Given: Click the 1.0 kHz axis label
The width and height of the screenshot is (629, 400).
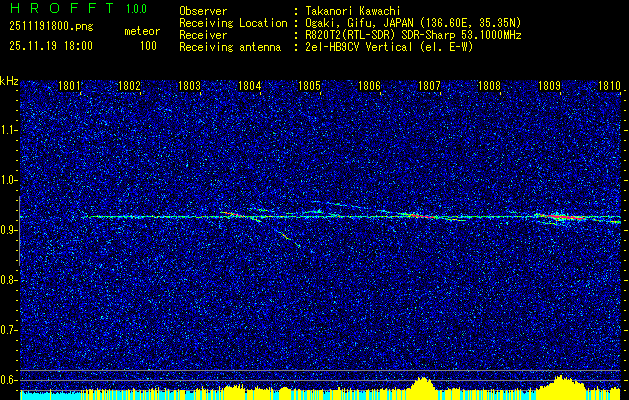Looking at the screenshot, I should click(8, 180).
